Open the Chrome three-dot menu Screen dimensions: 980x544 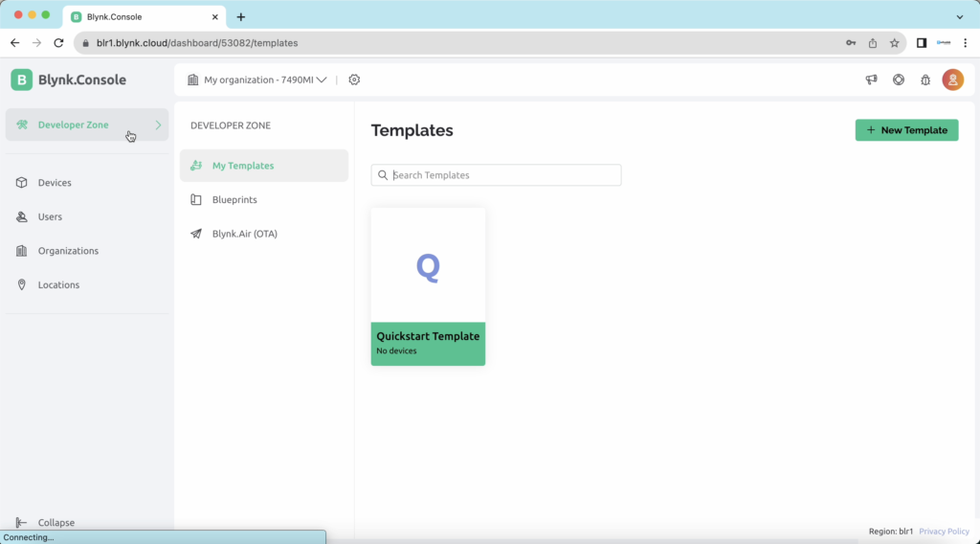click(966, 43)
